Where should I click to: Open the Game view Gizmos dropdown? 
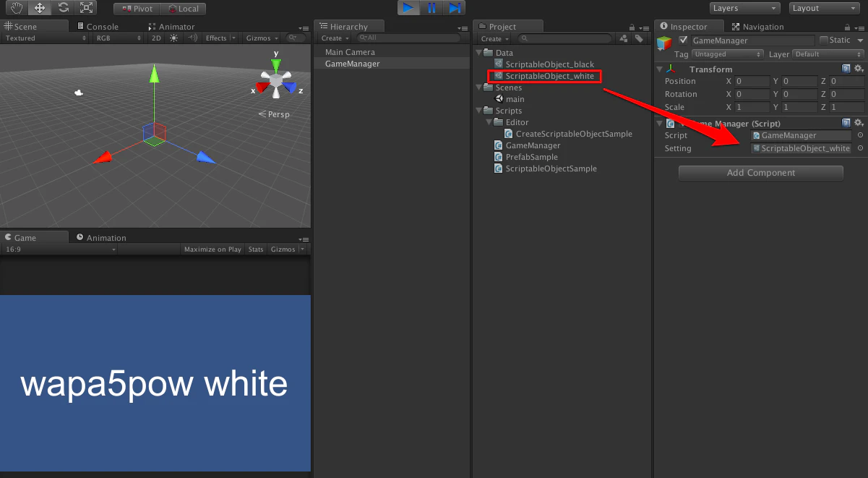[287, 249]
